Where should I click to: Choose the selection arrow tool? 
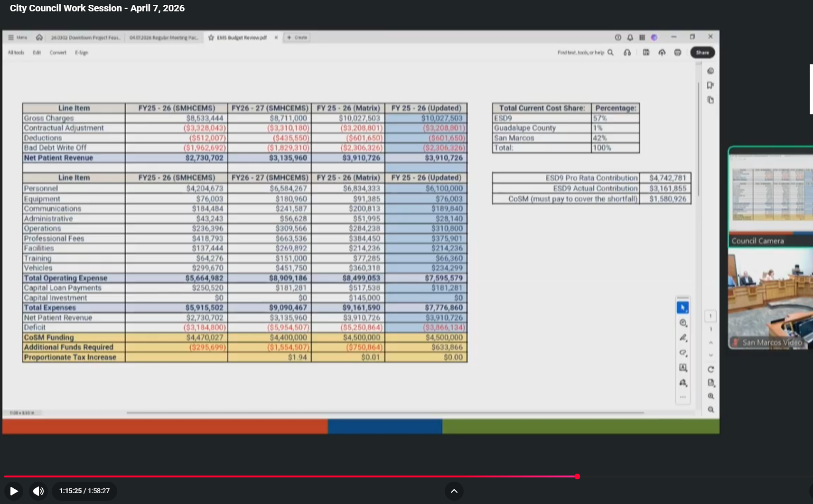(x=682, y=308)
